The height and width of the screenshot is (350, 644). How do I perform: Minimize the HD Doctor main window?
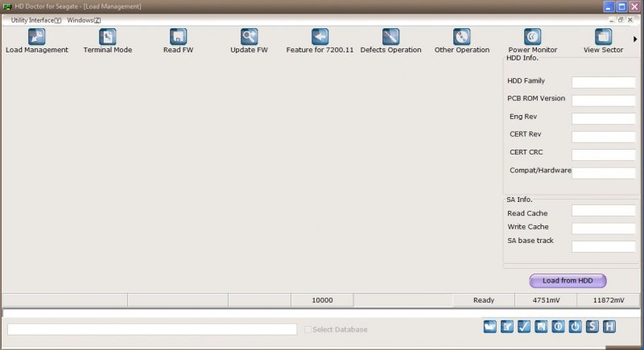pyautogui.click(x=609, y=6)
